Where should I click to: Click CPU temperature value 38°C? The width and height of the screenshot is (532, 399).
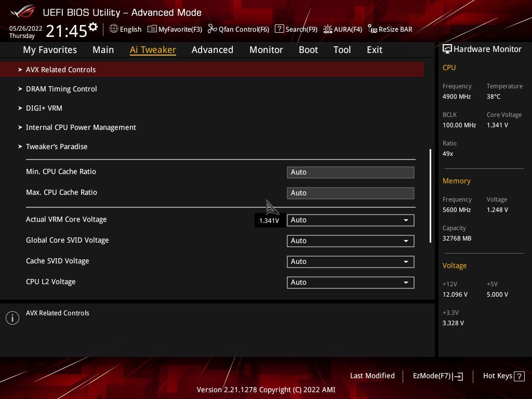[494, 97]
